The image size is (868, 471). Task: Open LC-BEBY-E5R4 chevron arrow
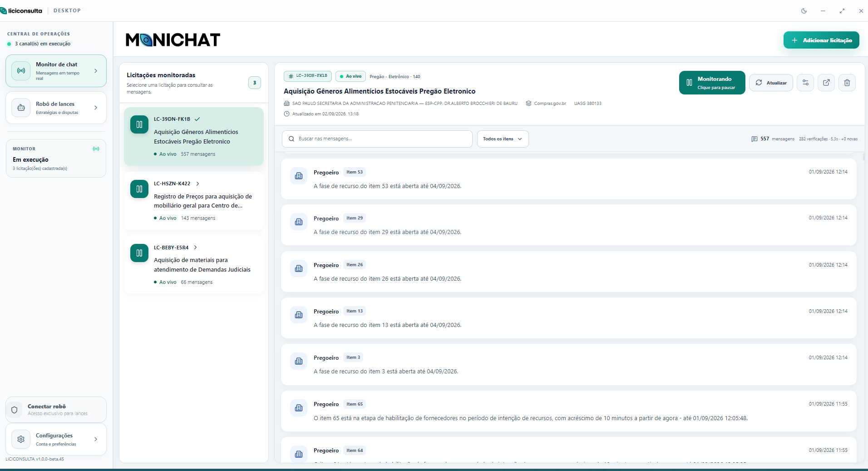point(196,248)
